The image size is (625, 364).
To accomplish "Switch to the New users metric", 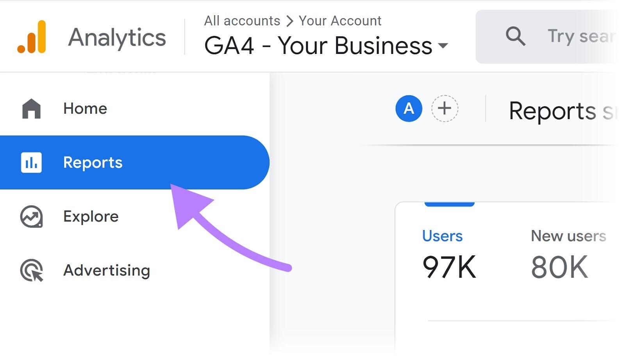I will click(568, 236).
